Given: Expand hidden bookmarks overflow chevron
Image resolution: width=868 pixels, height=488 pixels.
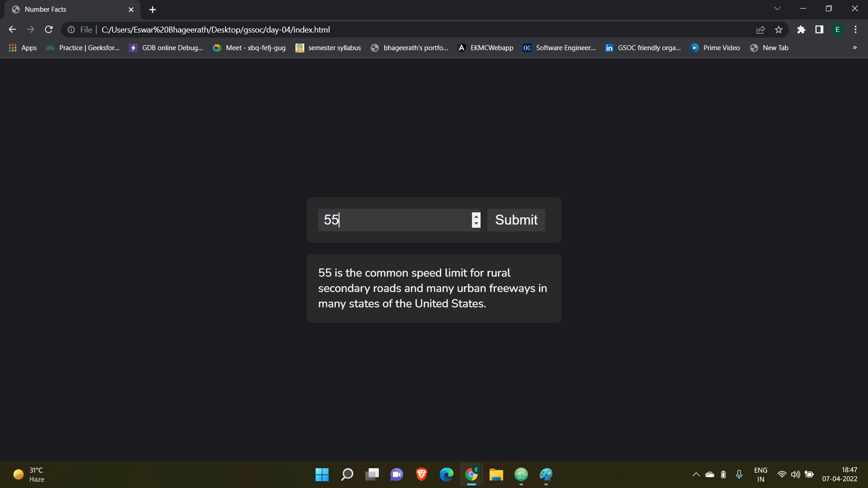Looking at the screenshot, I should click(854, 48).
